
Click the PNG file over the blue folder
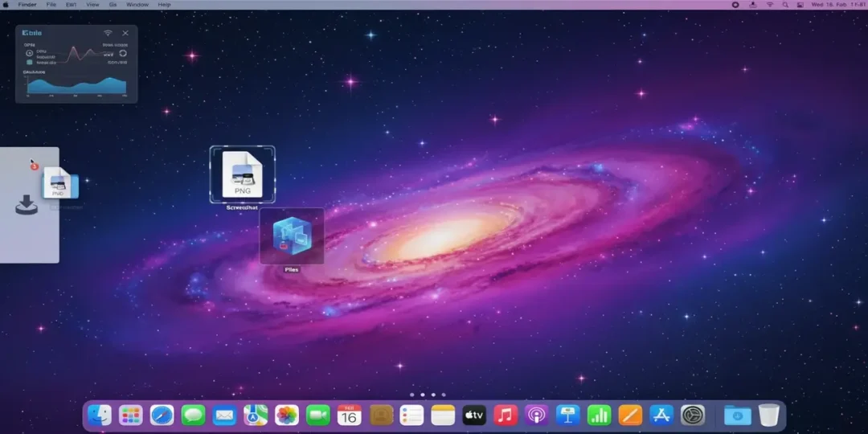pyautogui.click(x=59, y=182)
